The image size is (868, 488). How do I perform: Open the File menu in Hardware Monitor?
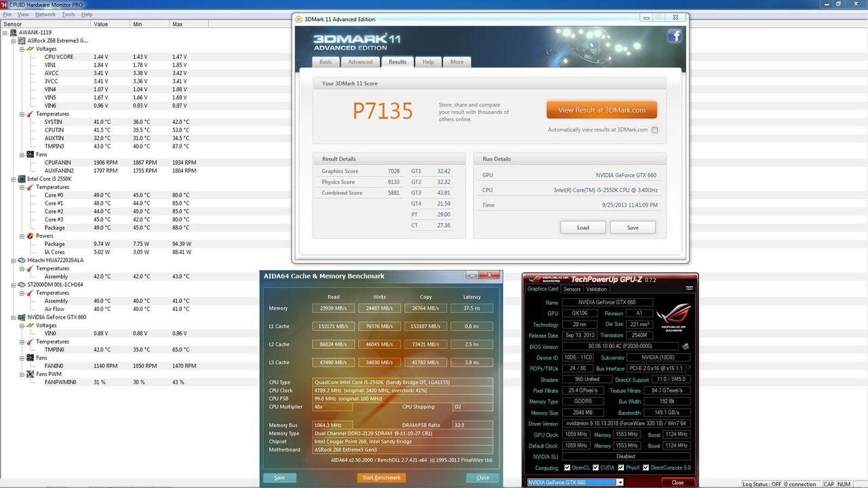point(7,14)
